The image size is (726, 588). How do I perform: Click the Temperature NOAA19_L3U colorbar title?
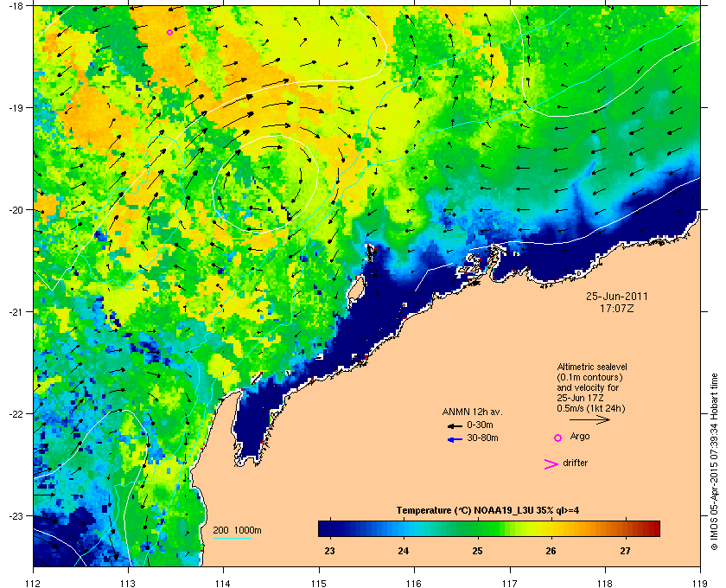pos(487,511)
